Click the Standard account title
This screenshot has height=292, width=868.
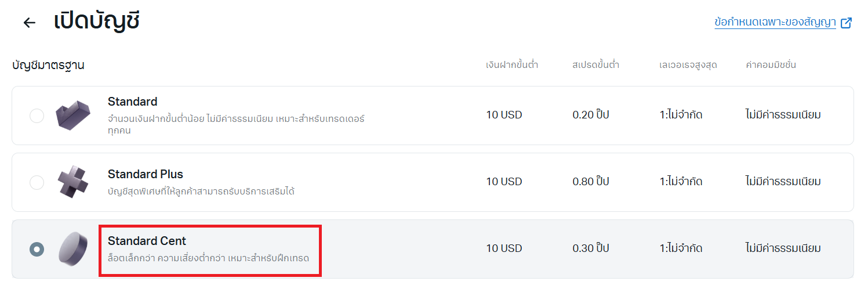[x=132, y=102]
